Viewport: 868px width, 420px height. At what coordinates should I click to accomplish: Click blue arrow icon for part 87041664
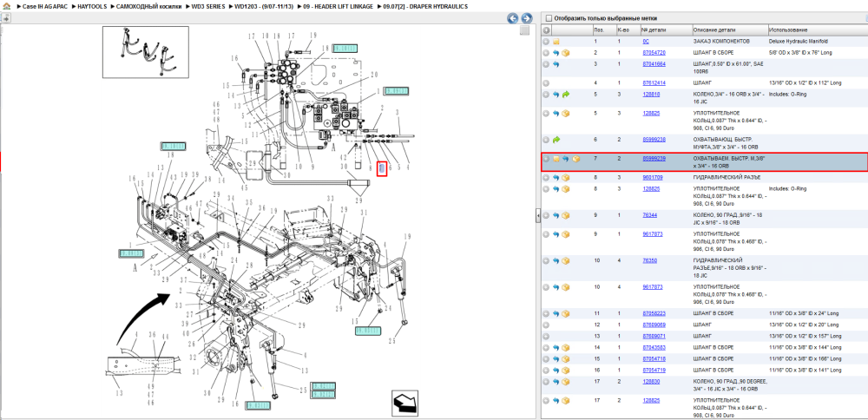[556, 64]
